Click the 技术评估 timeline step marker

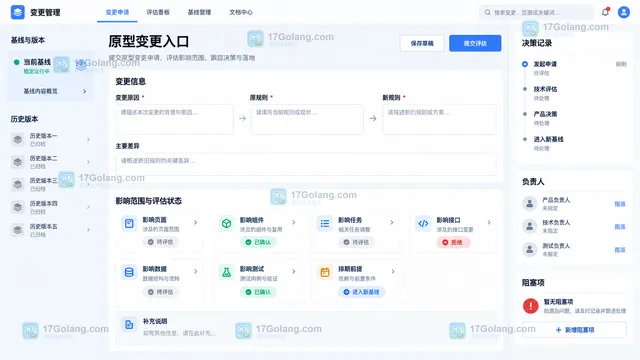(525, 89)
